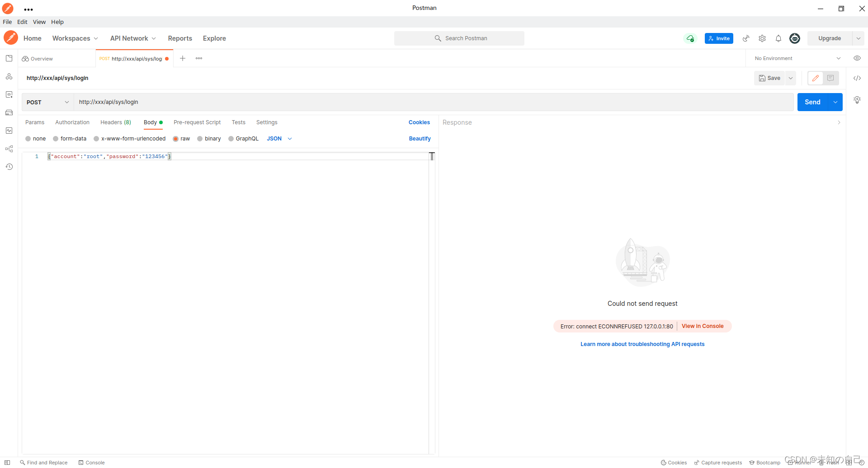Open capture requests satellite icon in header
The height and width of the screenshot is (468, 868).
[x=746, y=38]
